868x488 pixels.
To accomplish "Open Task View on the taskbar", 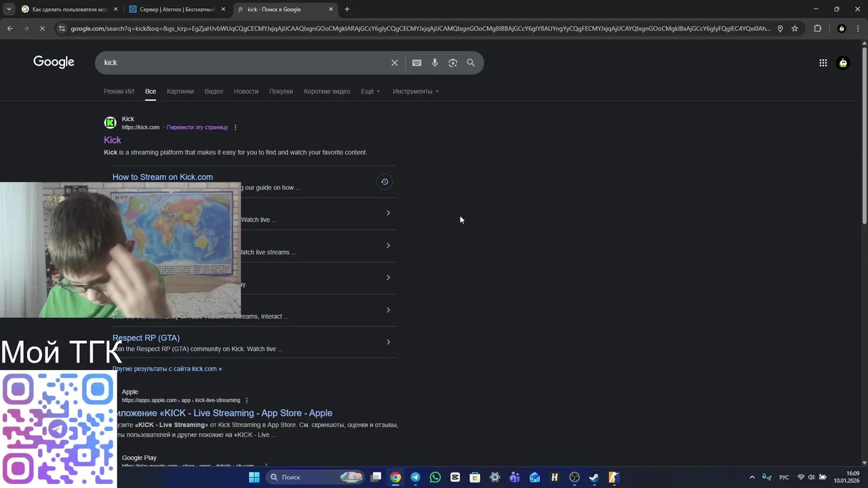I will click(x=376, y=477).
